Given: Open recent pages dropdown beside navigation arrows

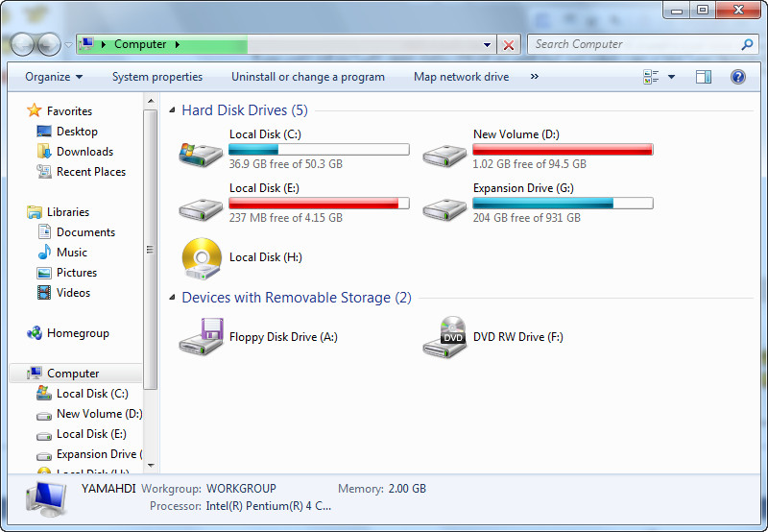Looking at the screenshot, I should click(68, 44).
